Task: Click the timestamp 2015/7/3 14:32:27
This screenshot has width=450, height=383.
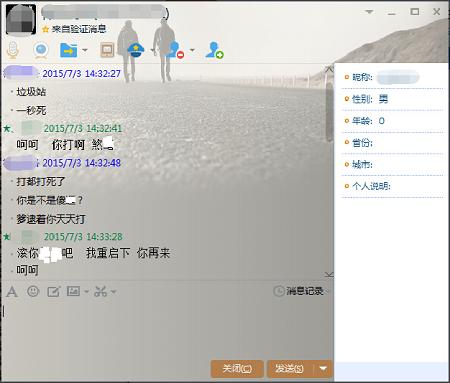Action: coord(82,73)
